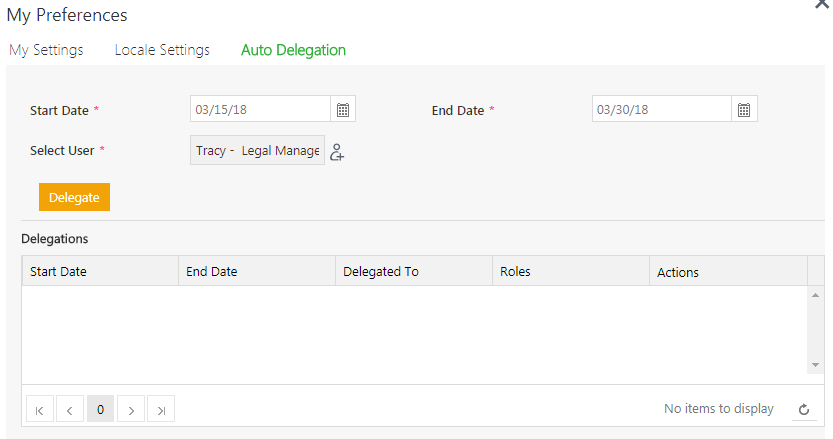The height and width of the screenshot is (439, 833).
Task: Open End Date calendar picker
Action: pyautogui.click(x=744, y=109)
